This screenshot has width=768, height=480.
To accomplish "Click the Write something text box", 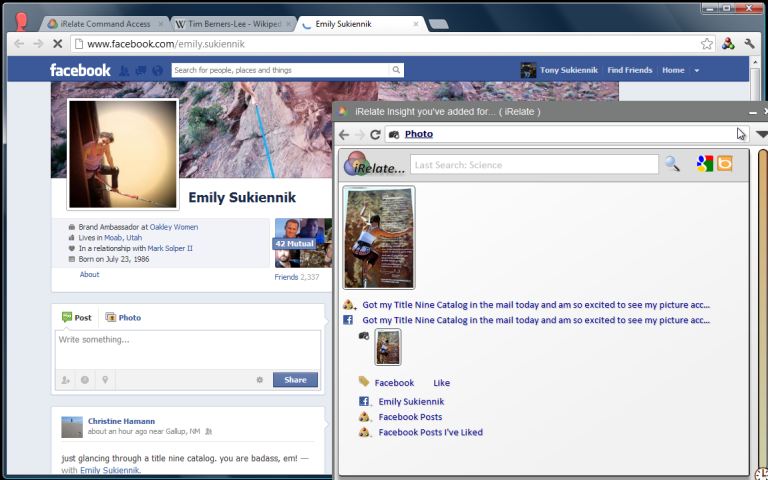I will pos(188,350).
